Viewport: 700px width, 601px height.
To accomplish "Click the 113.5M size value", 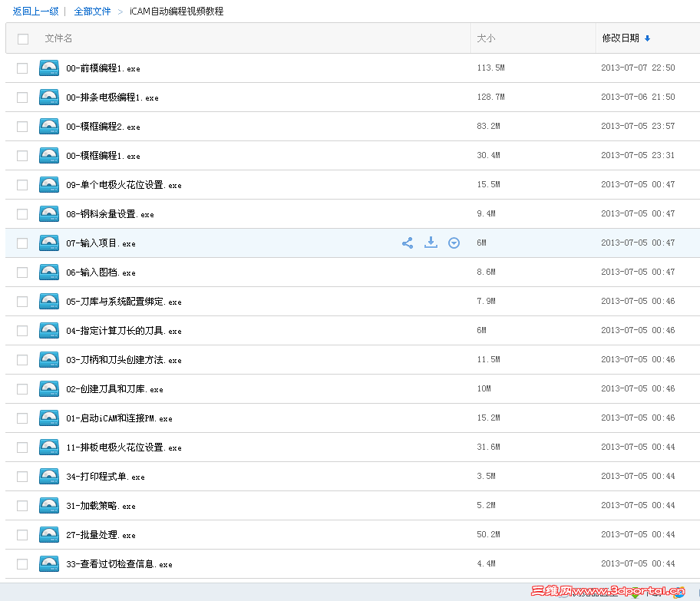I will click(490, 68).
